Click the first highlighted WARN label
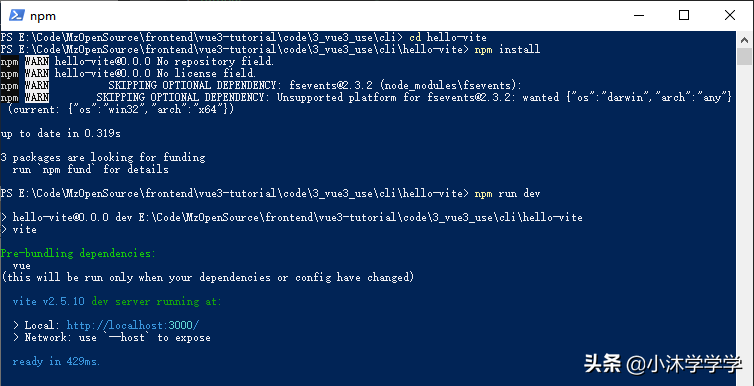Viewport: 754px width, 386px height. [x=37, y=62]
